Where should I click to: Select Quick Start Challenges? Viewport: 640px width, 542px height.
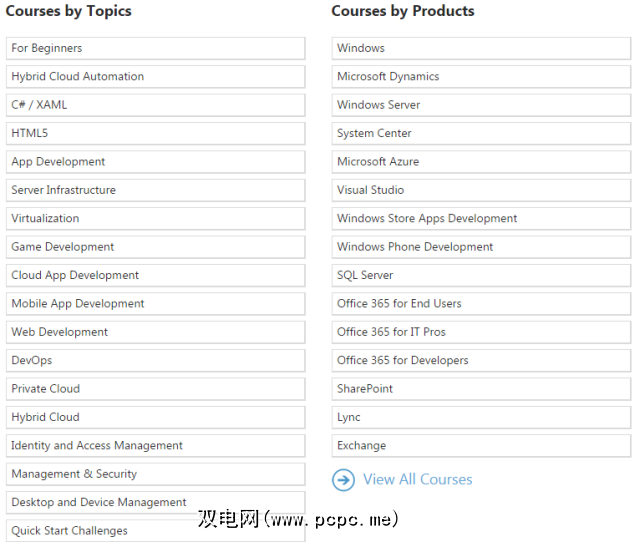155,531
